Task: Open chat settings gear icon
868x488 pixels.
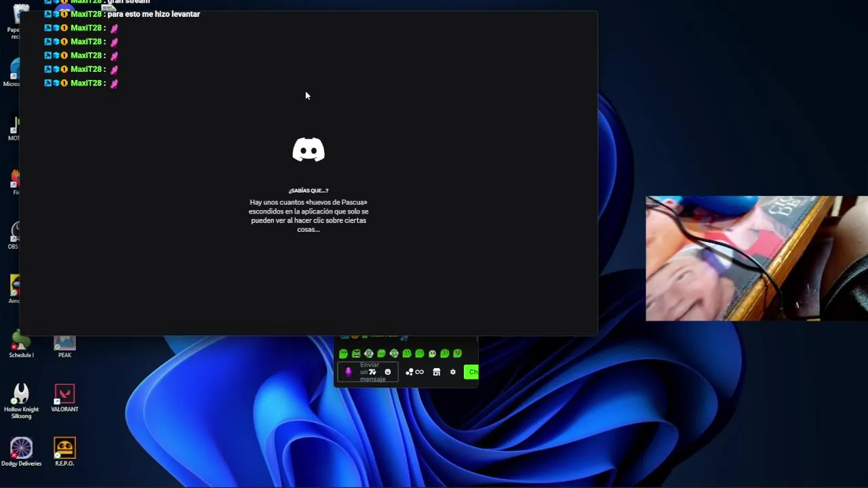Action: 453,372
